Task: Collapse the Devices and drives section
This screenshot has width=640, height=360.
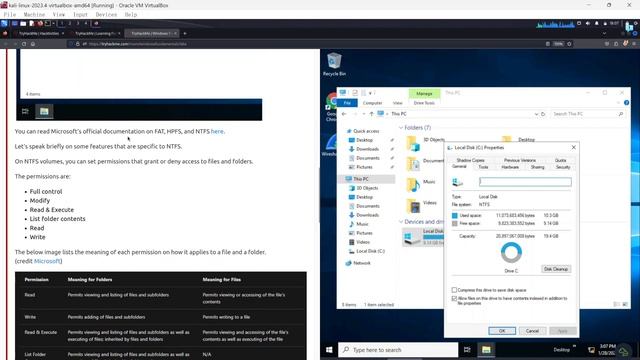Action: point(401,222)
